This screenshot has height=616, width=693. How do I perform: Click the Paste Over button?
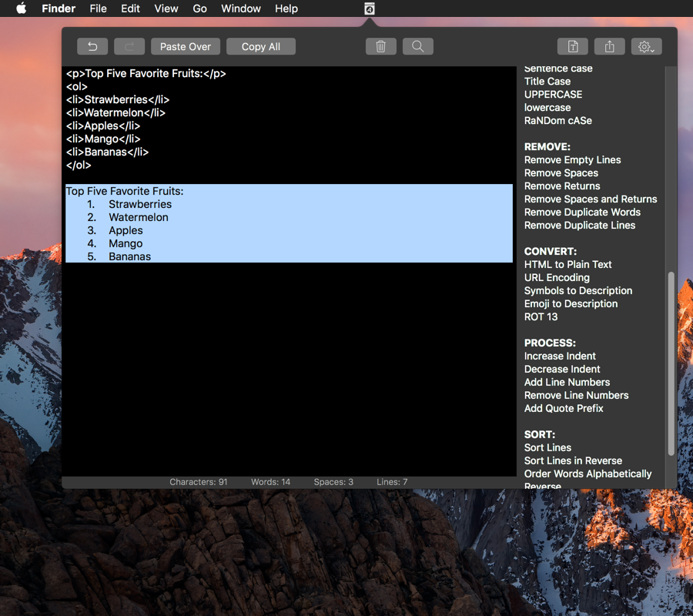185,46
